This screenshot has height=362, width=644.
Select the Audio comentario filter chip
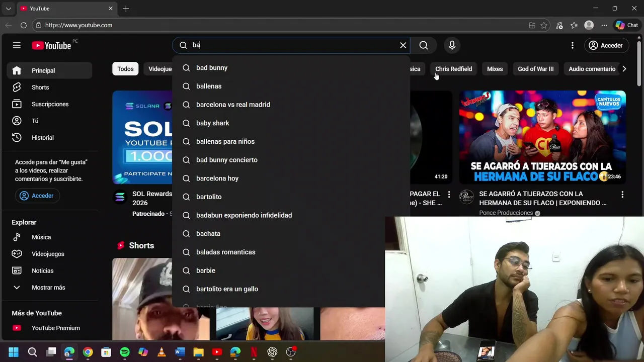coord(592,69)
